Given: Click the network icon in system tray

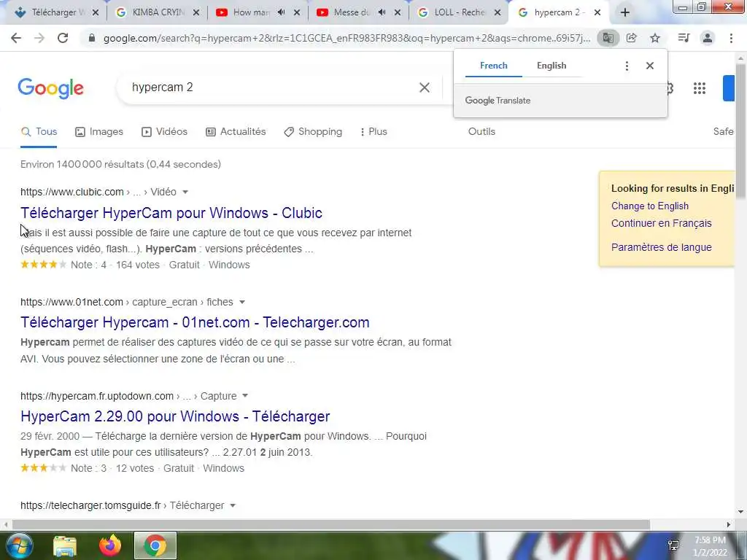Looking at the screenshot, I should coord(673,545).
